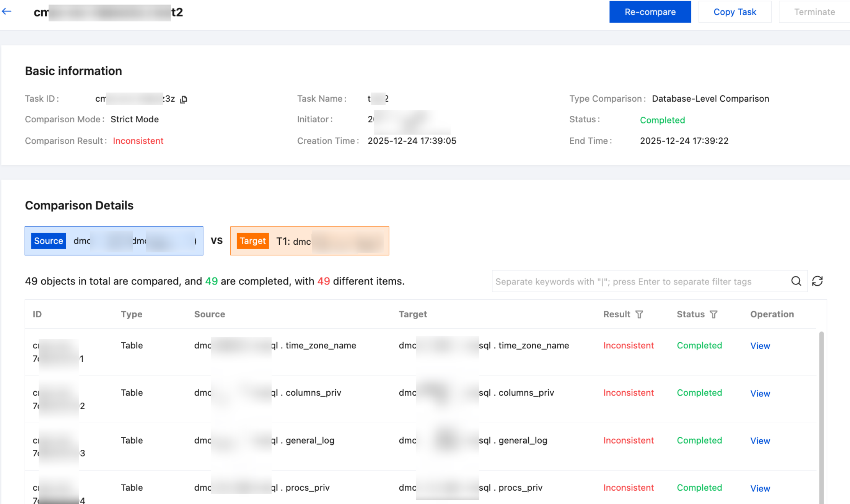Open View for general_log row
850x504 pixels.
pos(760,441)
